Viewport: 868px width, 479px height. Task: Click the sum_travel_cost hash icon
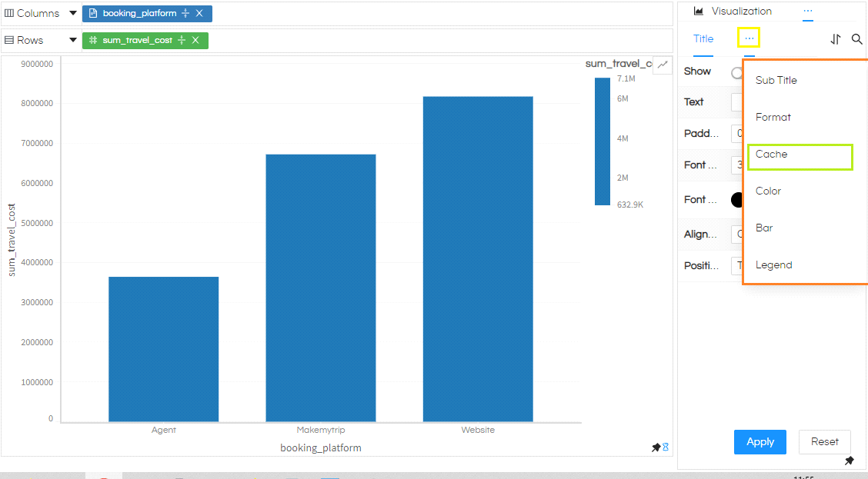(x=93, y=40)
